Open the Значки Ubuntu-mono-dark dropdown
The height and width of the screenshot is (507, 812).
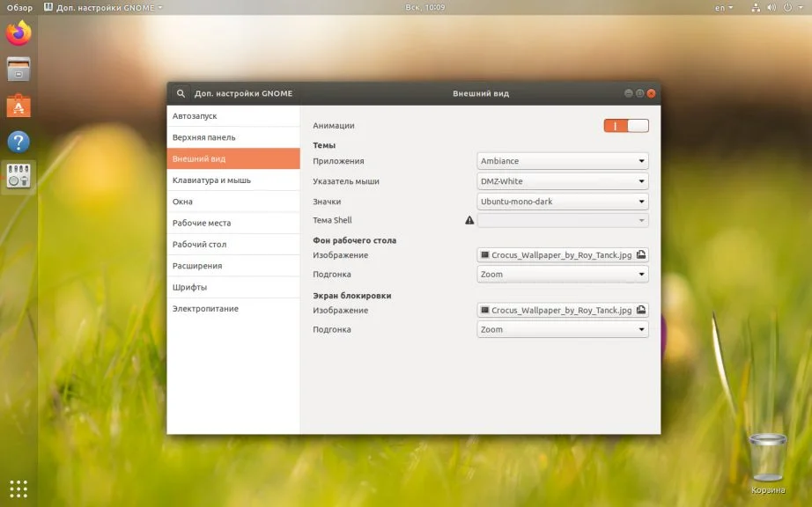[563, 202]
